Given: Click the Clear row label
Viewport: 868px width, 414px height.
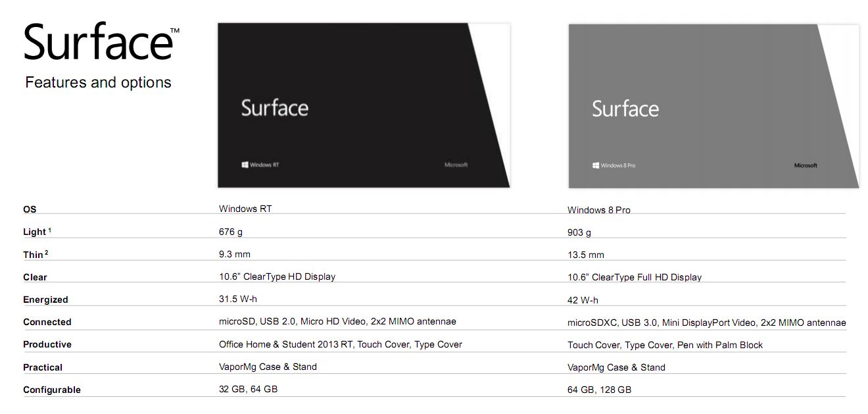Looking at the screenshot, I should [x=35, y=277].
